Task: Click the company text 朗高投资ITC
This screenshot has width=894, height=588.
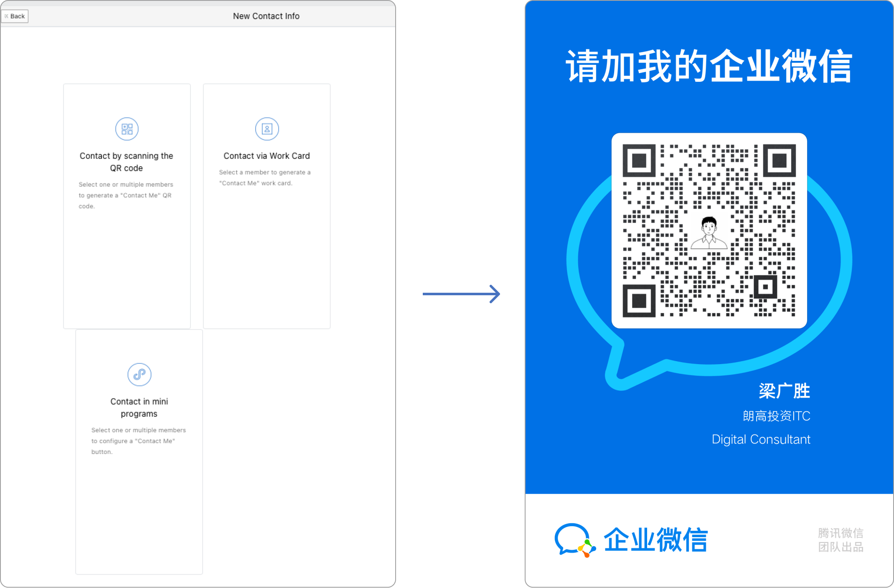Action: 777,416
